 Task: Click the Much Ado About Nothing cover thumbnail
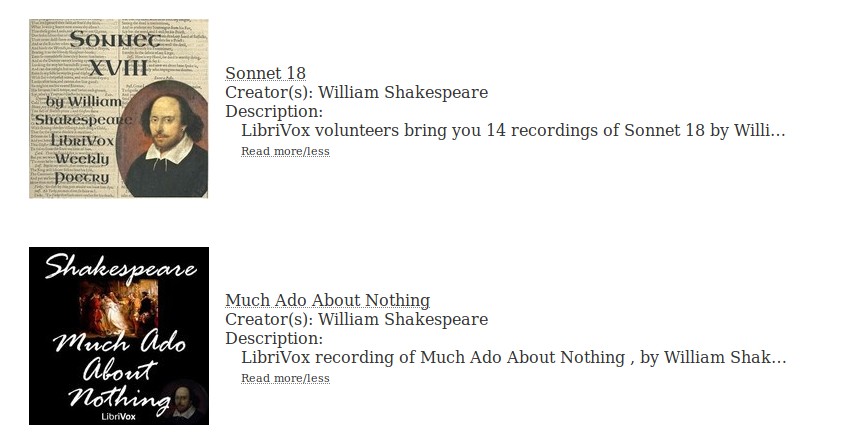[118, 336]
